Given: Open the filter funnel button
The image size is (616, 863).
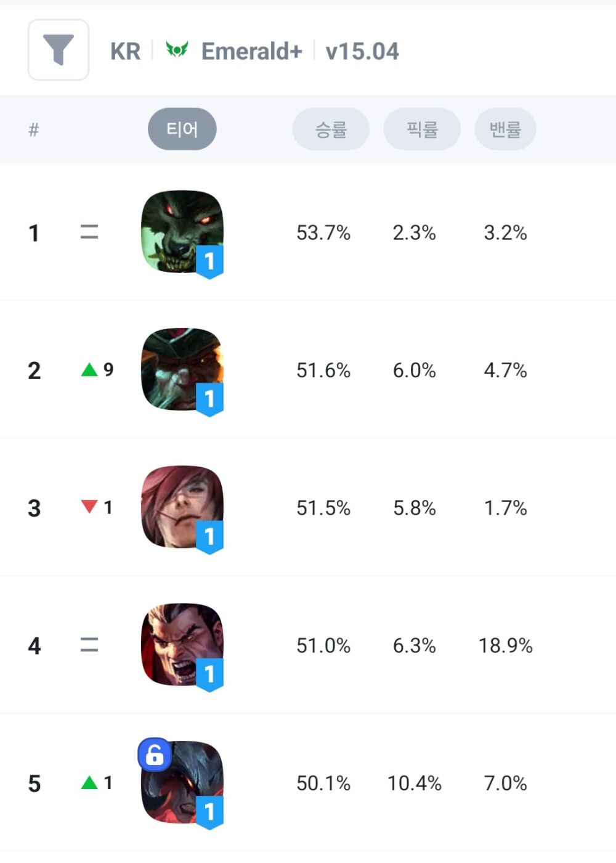Looking at the screenshot, I should [59, 50].
